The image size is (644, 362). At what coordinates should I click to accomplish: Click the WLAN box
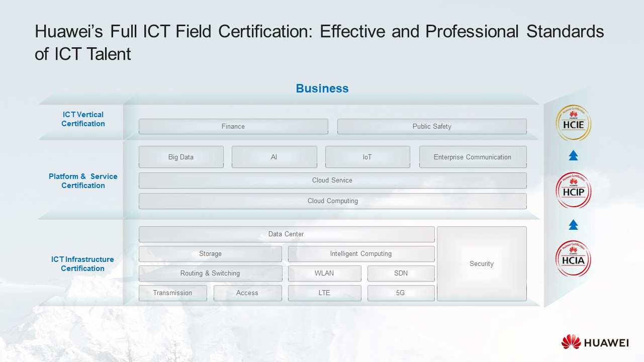pos(325,274)
